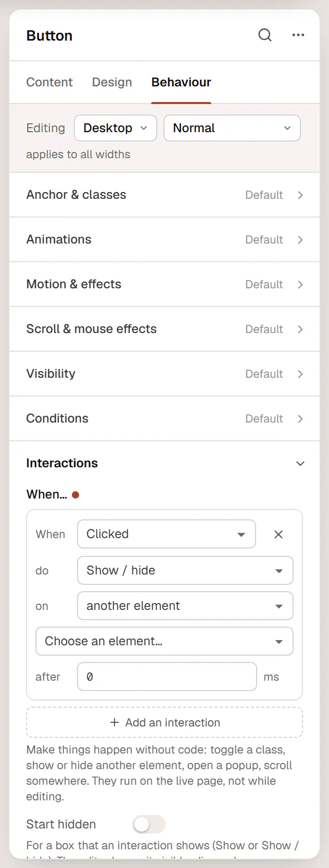
Task: Open Visibility settings chevron arrow
Action: (x=300, y=374)
